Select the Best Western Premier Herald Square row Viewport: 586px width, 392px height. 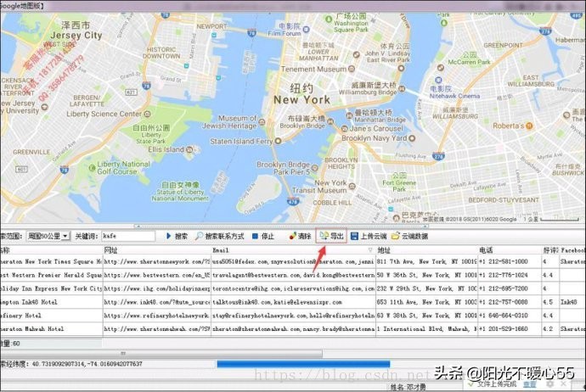click(x=51, y=275)
